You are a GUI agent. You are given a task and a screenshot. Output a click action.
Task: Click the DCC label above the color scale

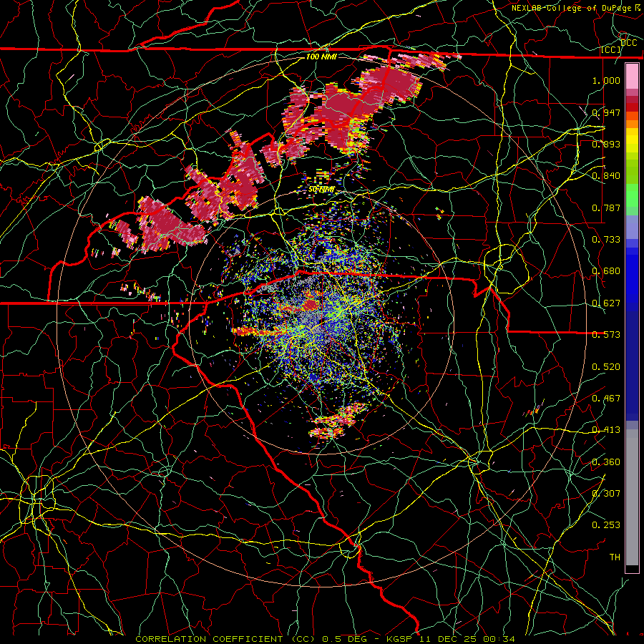pos(628,43)
